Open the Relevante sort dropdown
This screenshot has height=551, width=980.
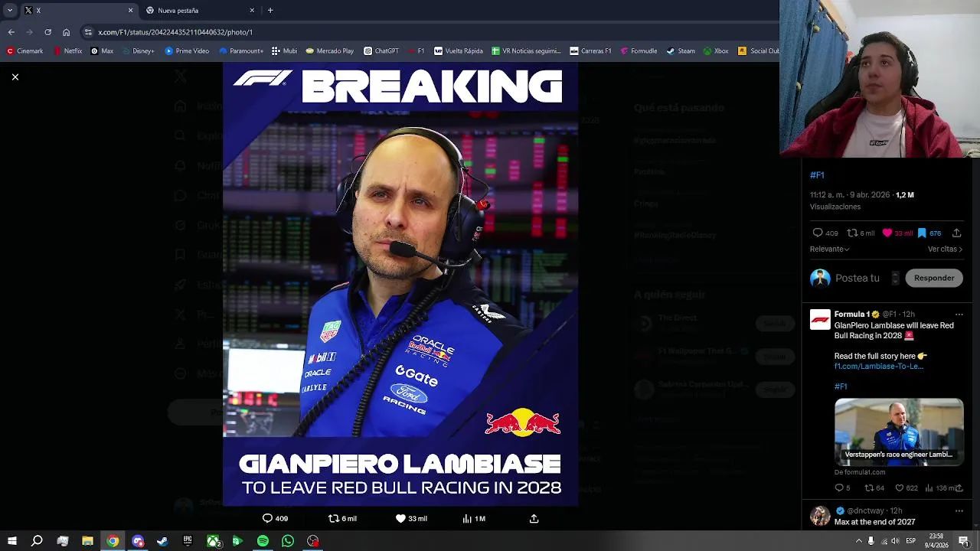tap(830, 249)
